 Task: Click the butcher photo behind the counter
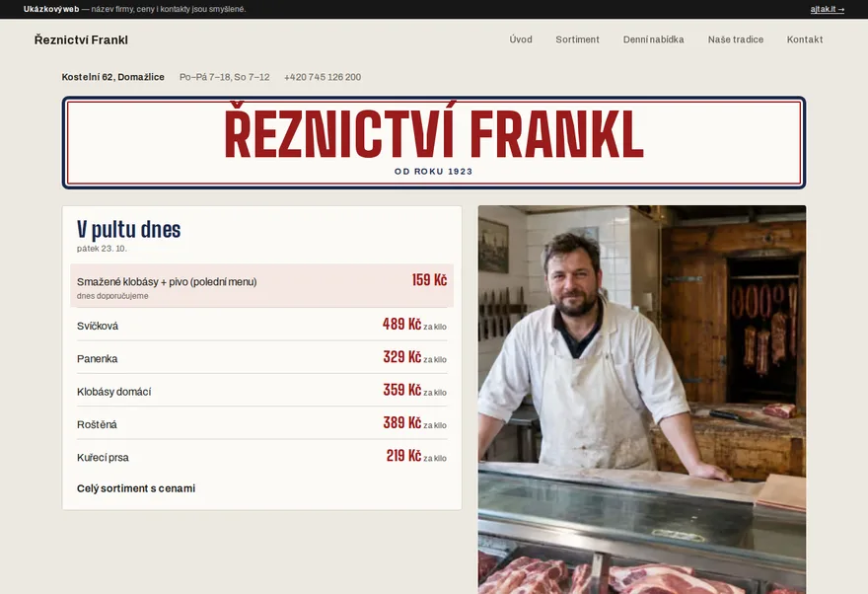tap(642, 400)
